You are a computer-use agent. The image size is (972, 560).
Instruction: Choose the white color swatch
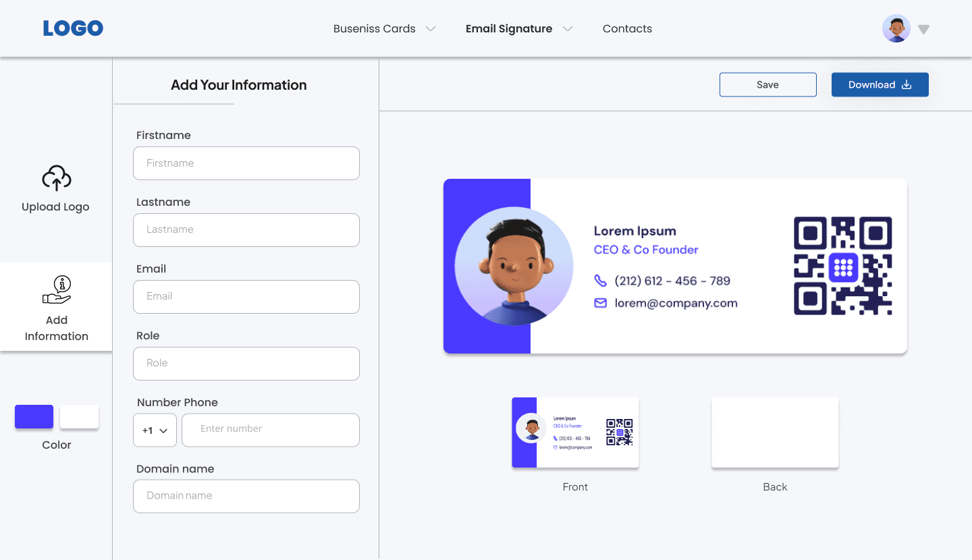click(79, 417)
